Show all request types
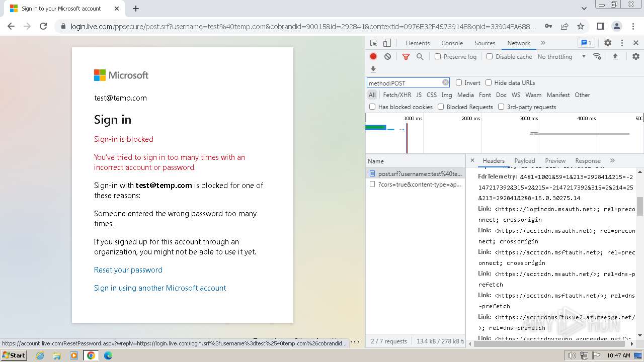Viewport: 644px width, 362px height. point(372,95)
